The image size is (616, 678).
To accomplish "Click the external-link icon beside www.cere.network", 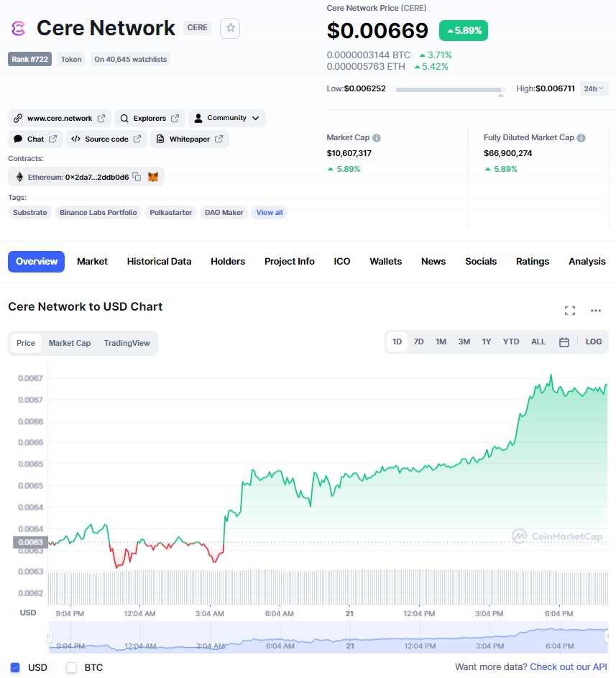I will point(101,118).
